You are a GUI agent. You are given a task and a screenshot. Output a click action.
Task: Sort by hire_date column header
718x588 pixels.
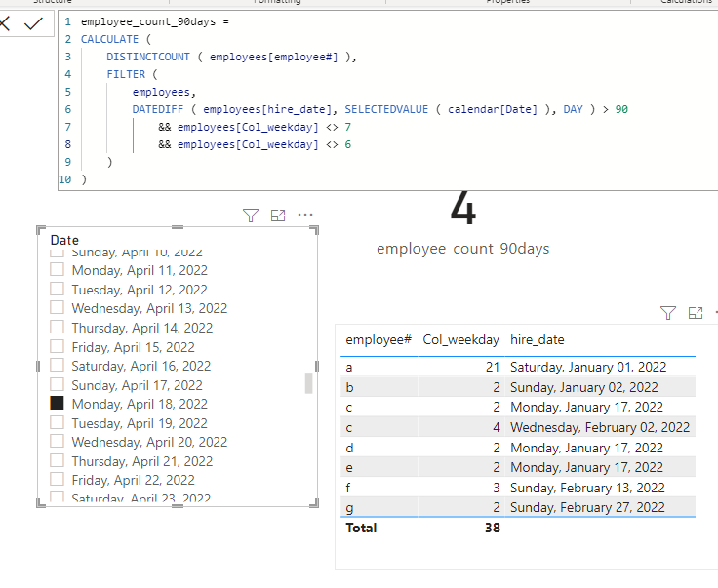coord(538,340)
